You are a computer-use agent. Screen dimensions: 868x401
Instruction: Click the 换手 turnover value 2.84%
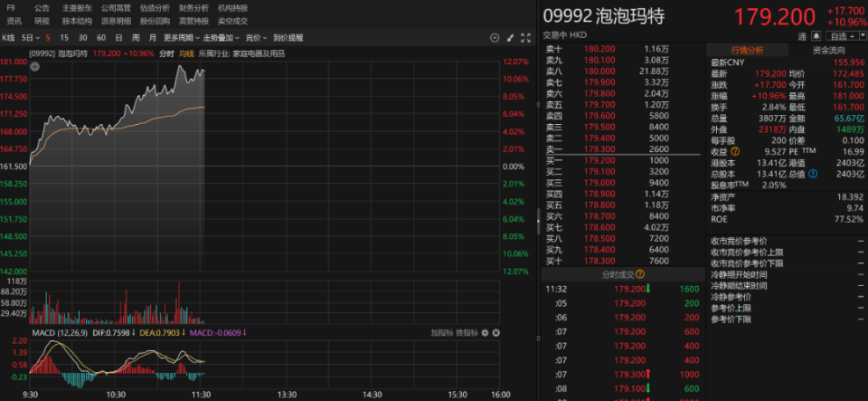click(x=775, y=107)
